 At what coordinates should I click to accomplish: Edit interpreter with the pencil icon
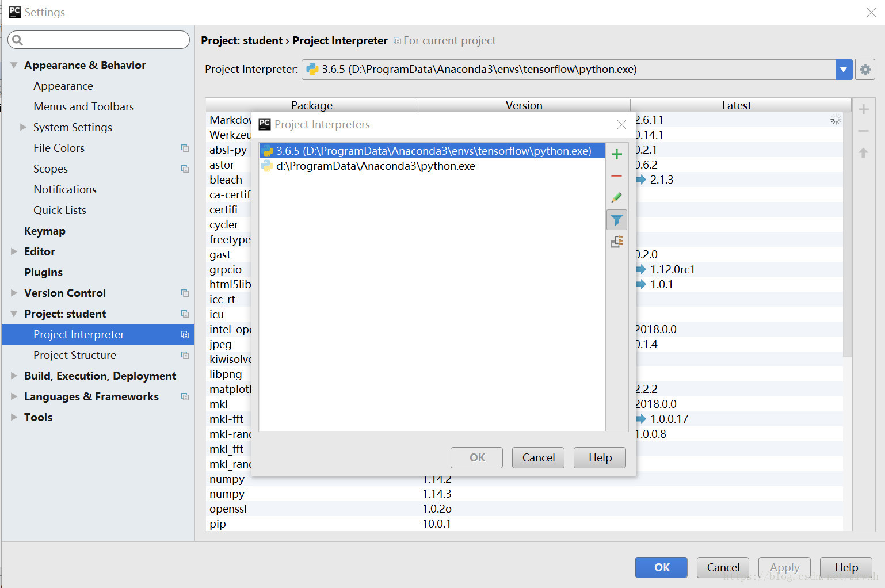[x=617, y=197]
